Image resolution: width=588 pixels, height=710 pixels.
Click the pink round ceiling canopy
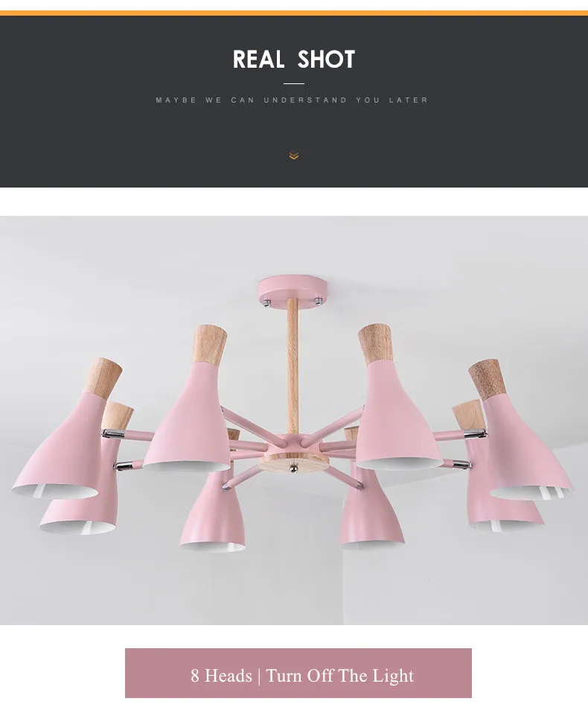point(293,293)
